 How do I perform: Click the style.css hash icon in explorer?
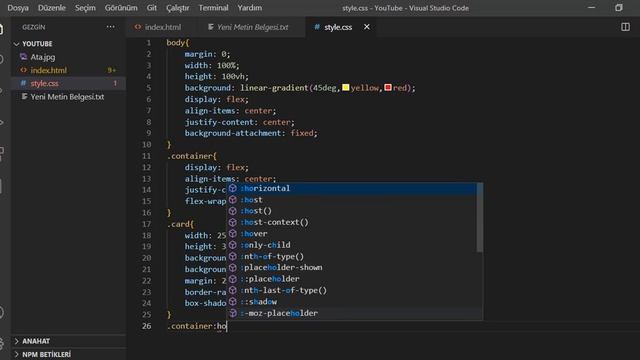(x=23, y=83)
